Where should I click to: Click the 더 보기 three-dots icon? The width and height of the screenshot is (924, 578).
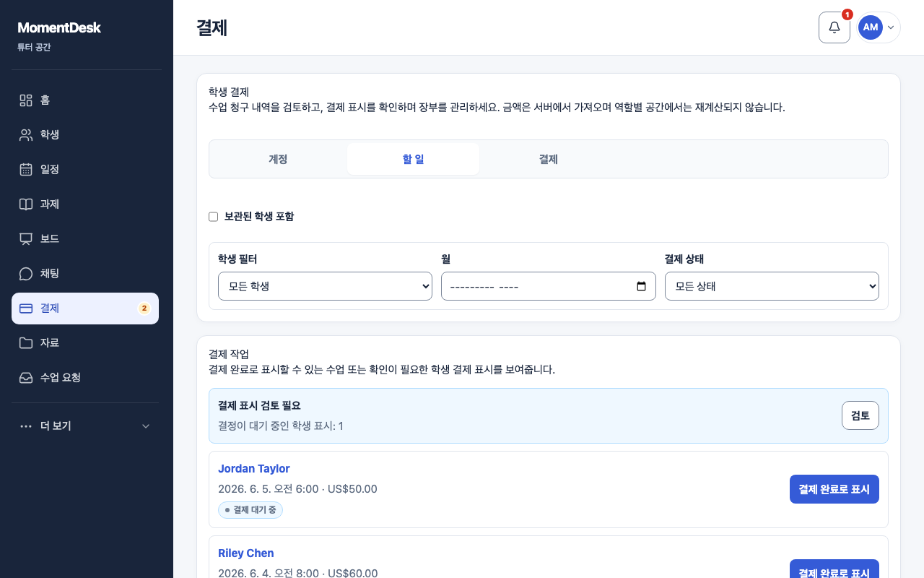(26, 426)
